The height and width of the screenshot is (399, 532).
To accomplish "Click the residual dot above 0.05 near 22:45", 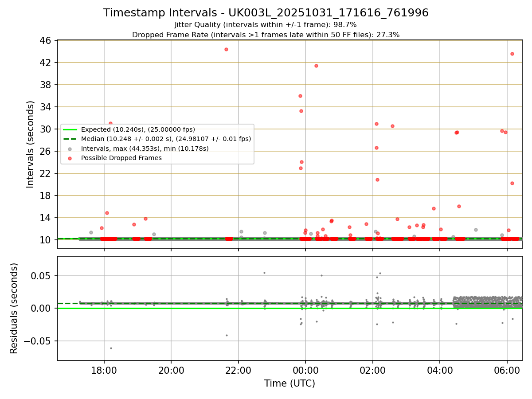I will 264,273.
